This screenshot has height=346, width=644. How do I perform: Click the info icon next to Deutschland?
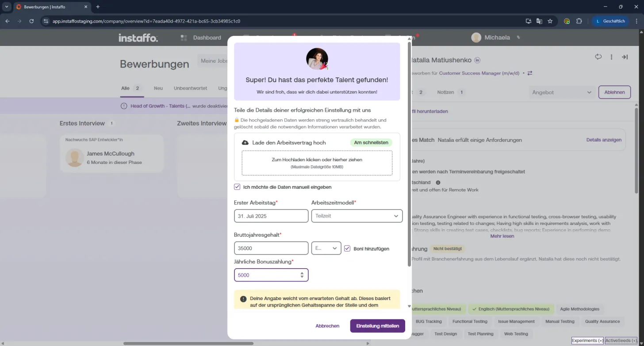pyautogui.click(x=438, y=183)
